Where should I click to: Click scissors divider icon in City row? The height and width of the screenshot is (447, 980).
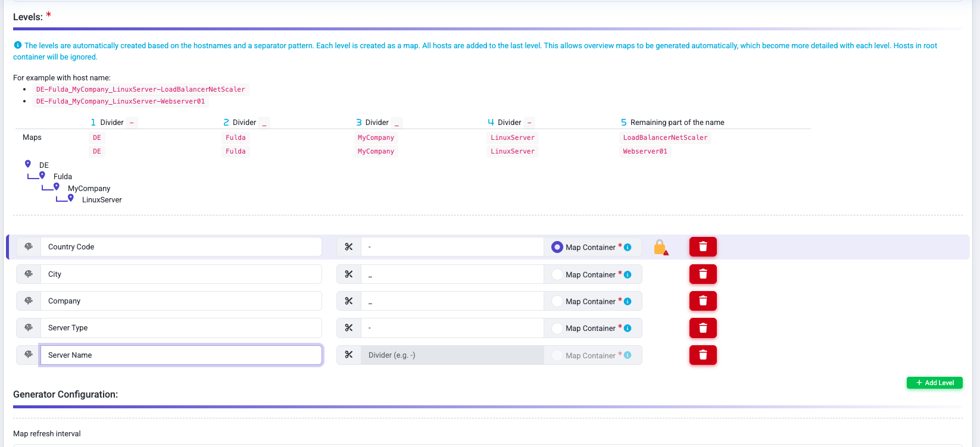(x=349, y=274)
